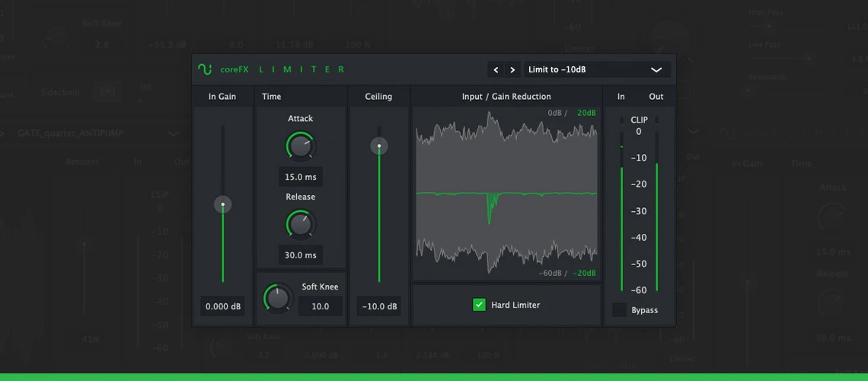Screen dimensions: 868x381
Task: Select the Ceiling -10.0 dB field
Action: point(379,306)
